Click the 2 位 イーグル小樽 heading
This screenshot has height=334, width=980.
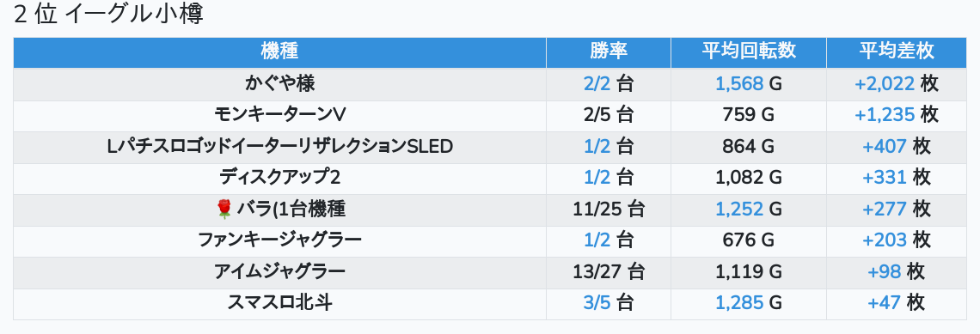(109, 15)
